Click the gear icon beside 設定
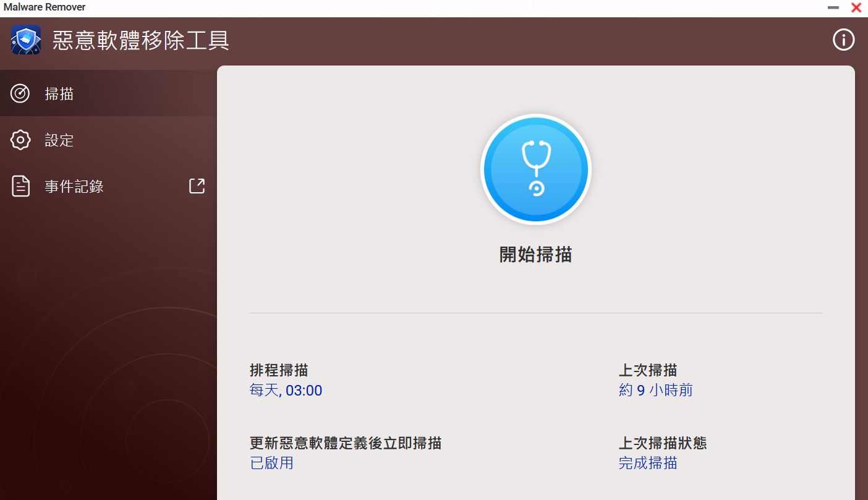Image resolution: width=868 pixels, height=500 pixels. click(20, 140)
